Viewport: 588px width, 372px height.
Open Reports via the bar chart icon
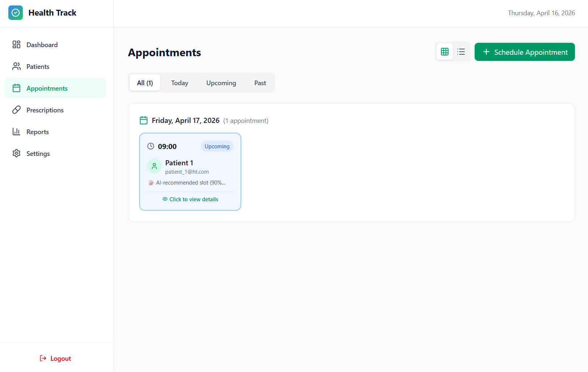[16, 131]
